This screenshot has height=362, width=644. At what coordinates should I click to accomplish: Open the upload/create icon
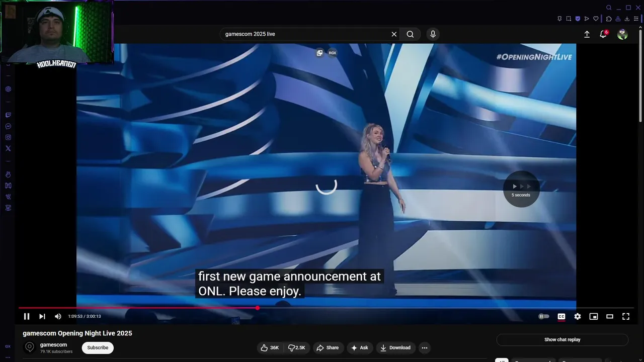587,34
